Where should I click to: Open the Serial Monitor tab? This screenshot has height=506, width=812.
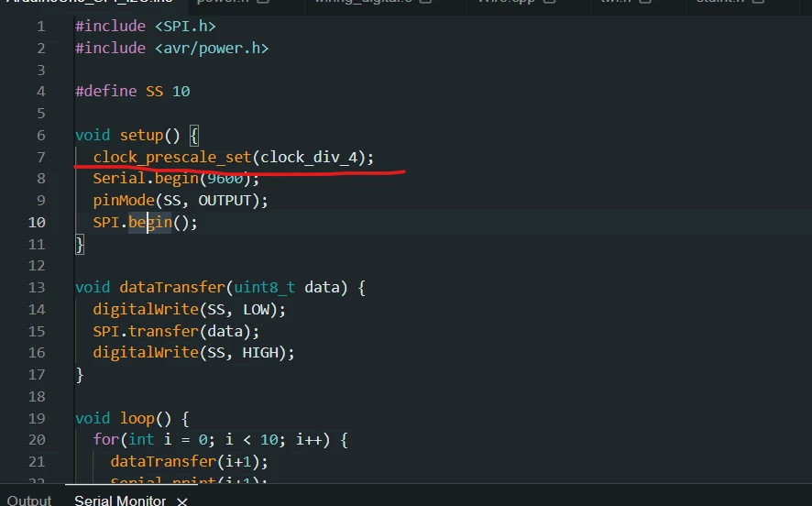click(x=120, y=500)
